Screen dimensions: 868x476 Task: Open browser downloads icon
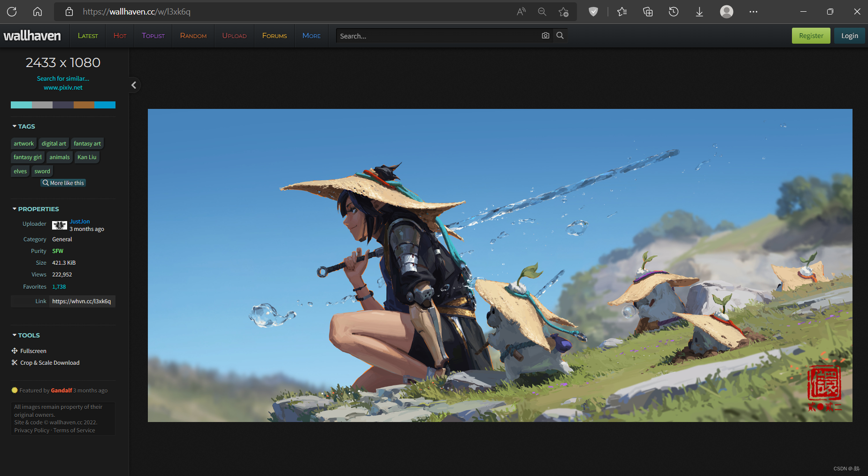(699, 12)
